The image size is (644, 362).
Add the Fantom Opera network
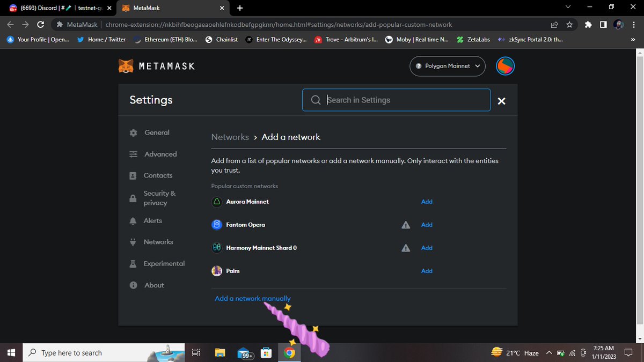click(x=427, y=225)
